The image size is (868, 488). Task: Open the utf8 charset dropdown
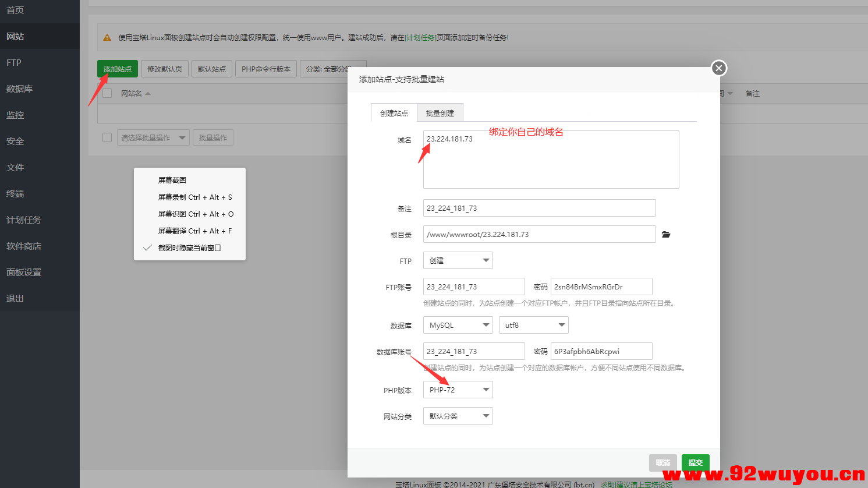[x=533, y=325]
